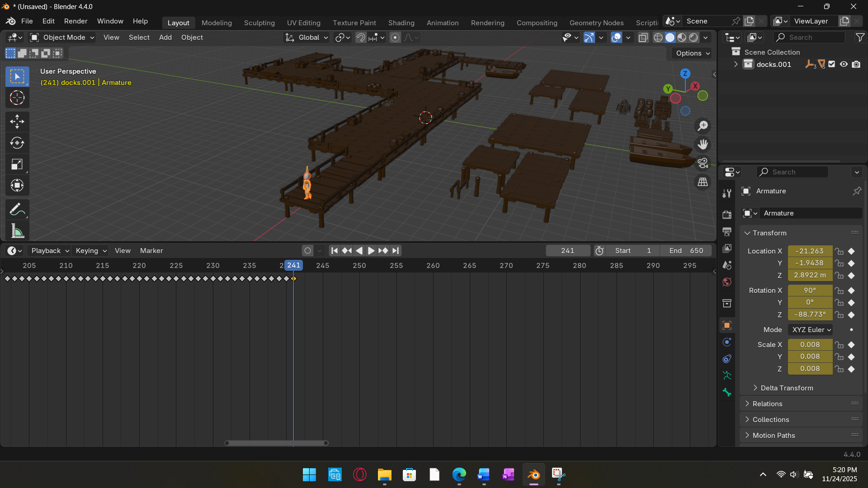
Task: Switch to the Animation workspace tab
Action: tap(442, 23)
